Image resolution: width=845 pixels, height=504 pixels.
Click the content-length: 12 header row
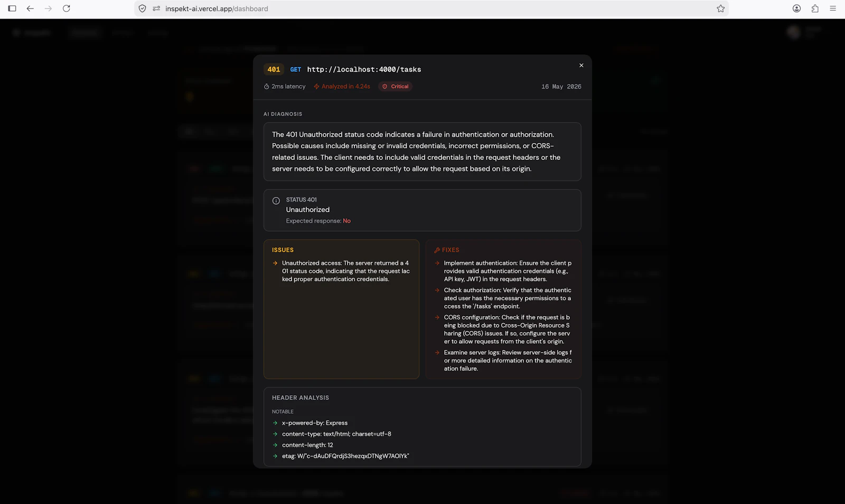[307, 445]
